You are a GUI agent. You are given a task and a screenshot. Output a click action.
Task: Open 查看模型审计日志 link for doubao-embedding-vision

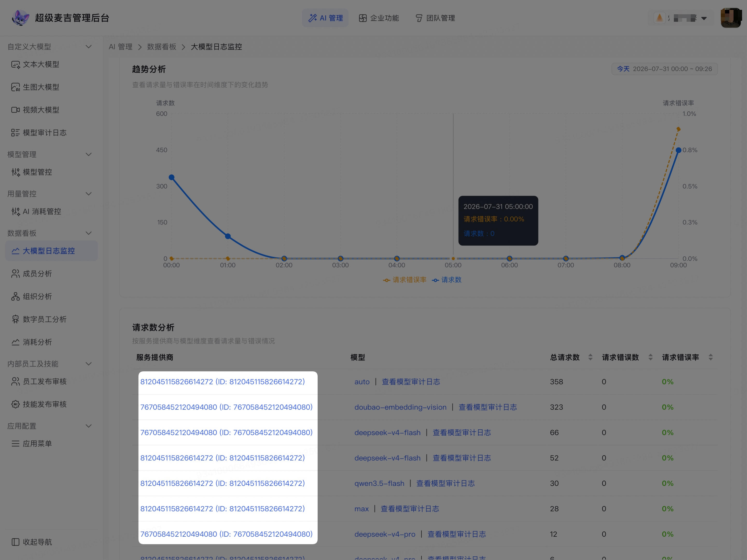pos(488,407)
